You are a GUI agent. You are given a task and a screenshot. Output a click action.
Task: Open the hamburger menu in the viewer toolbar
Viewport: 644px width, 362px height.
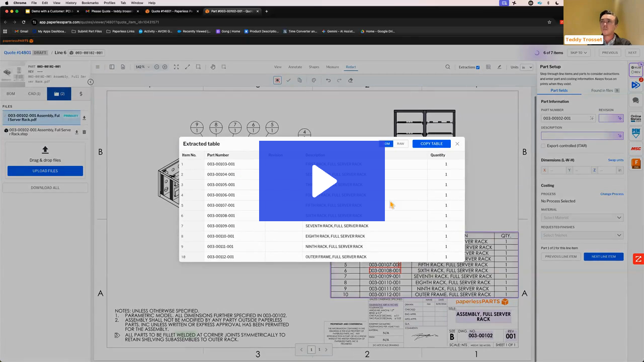pyautogui.click(x=98, y=67)
